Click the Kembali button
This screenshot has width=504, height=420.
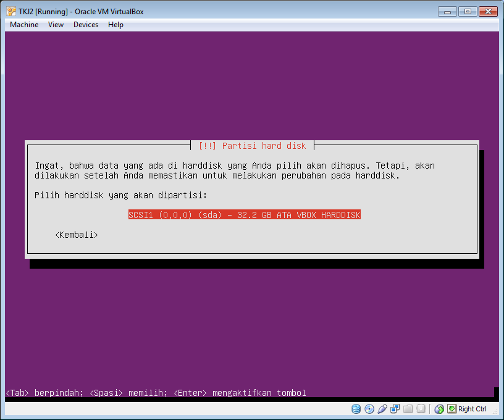[x=76, y=235]
